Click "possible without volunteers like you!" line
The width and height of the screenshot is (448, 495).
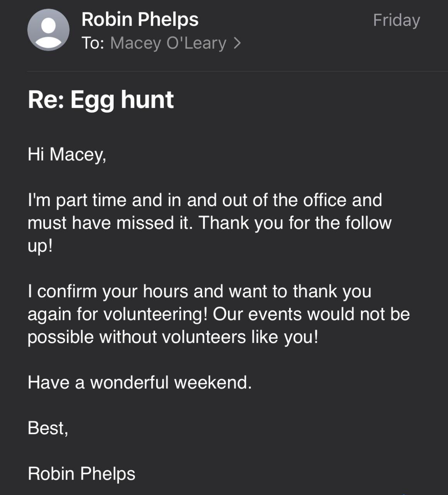coord(173,337)
